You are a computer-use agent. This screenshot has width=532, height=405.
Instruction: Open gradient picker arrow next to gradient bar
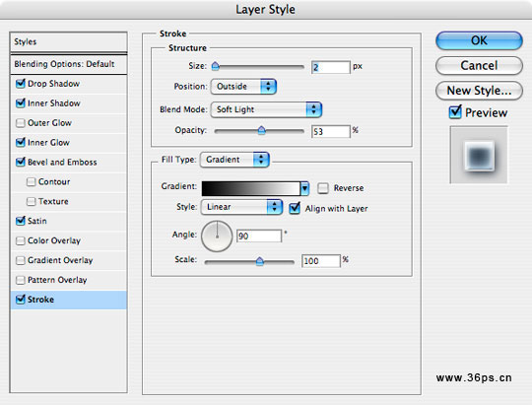click(x=304, y=188)
